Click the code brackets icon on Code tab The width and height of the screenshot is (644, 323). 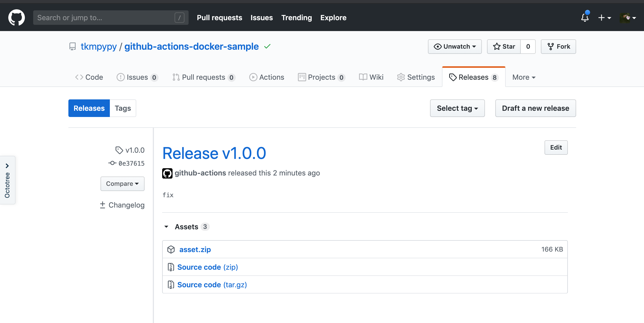(79, 77)
